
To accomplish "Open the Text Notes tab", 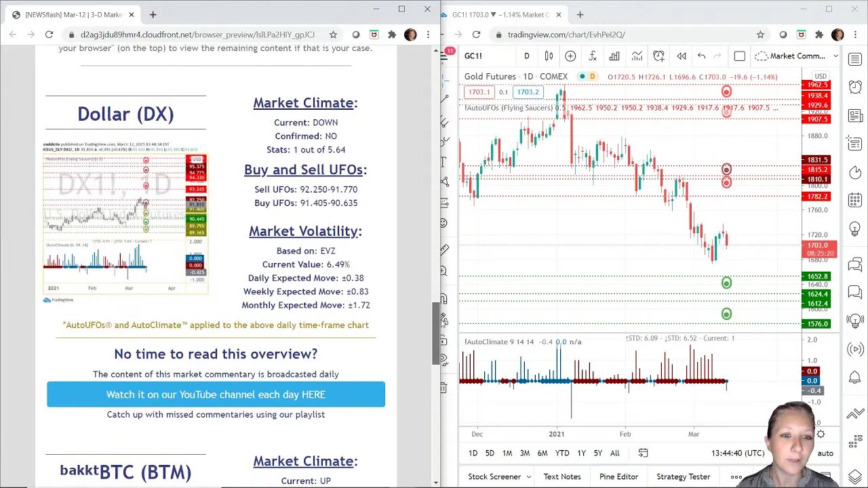I will point(562,476).
